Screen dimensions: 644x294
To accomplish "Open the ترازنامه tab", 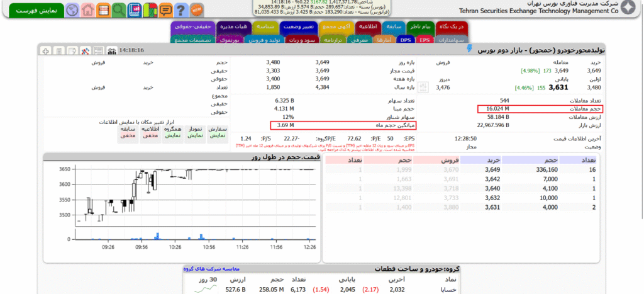I will (332, 40).
